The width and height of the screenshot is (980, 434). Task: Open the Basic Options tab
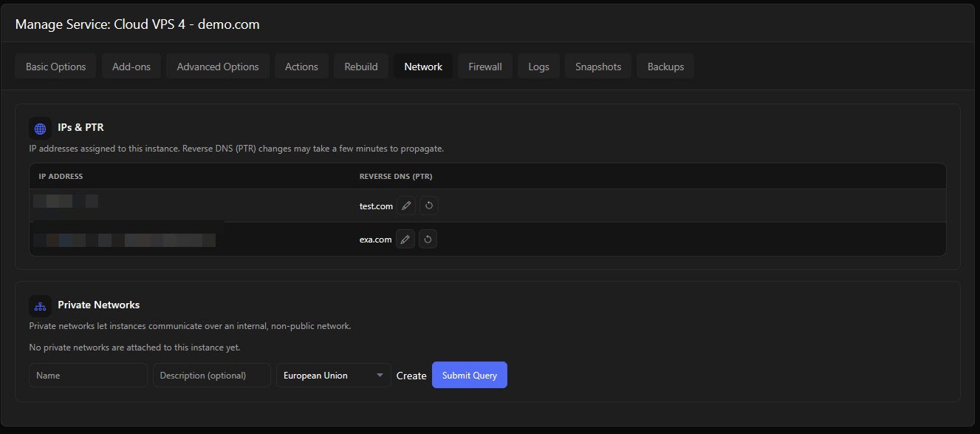[x=55, y=67]
